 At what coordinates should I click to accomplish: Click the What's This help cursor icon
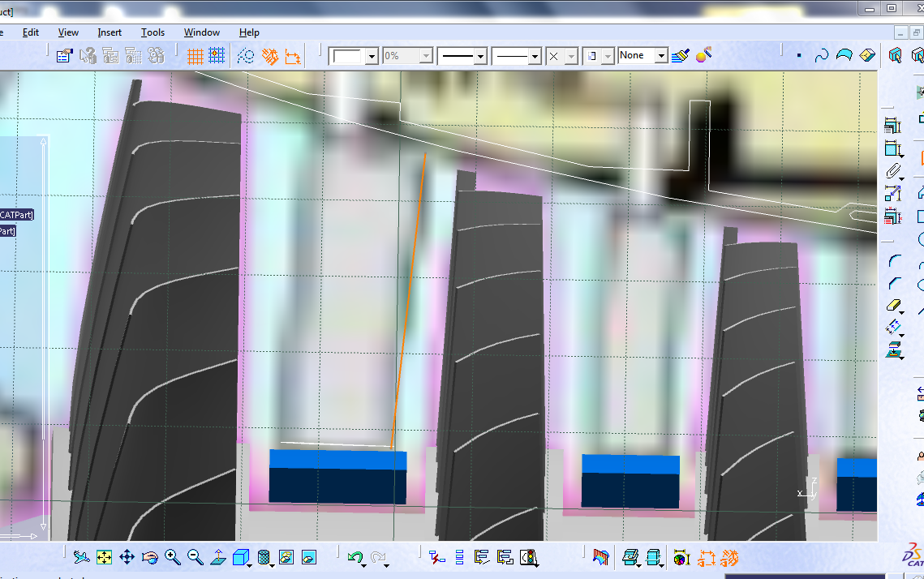pyautogui.click(x=88, y=56)
